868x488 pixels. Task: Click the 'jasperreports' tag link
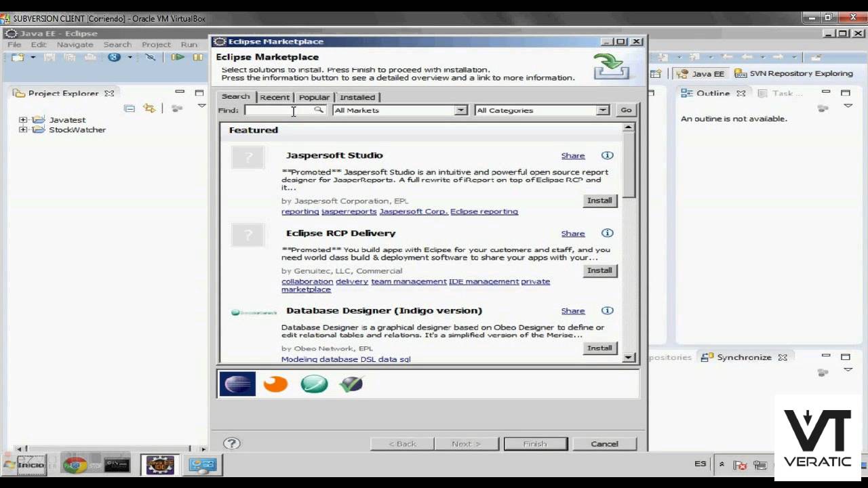pyautogui.click(x=349, y=211)
